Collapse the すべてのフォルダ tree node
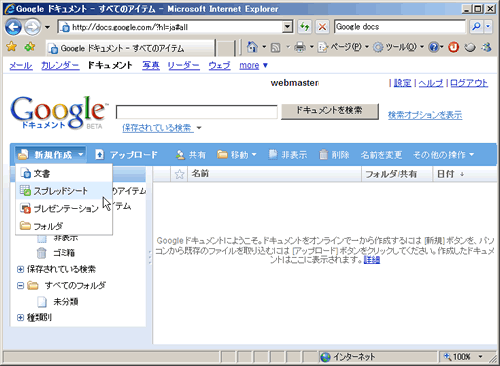This screenshot has width=500, height=366. click(20, 285)
